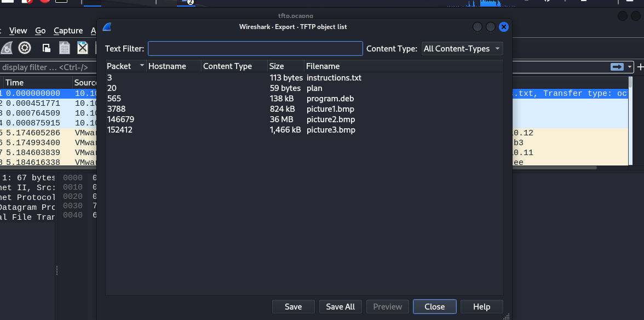Click the 138 kB size cell

281,99
